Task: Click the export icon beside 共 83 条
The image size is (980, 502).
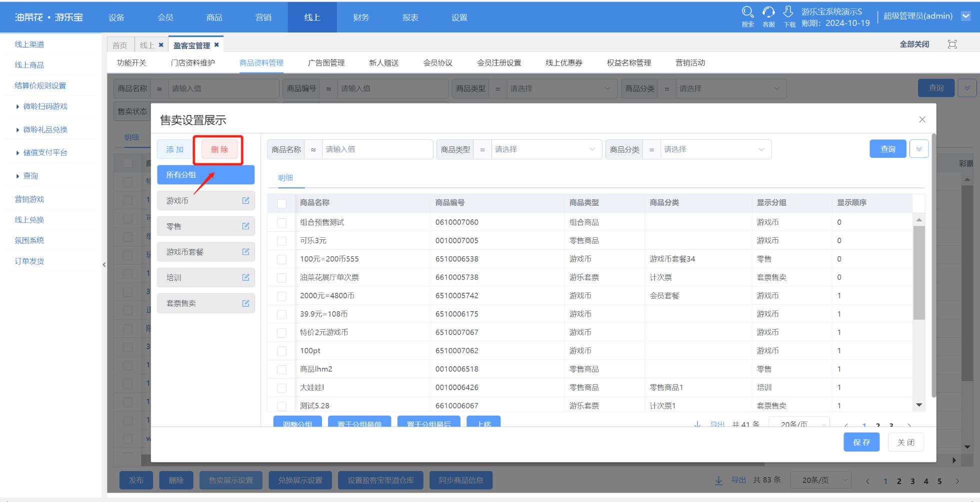Action: click(718, 481)
